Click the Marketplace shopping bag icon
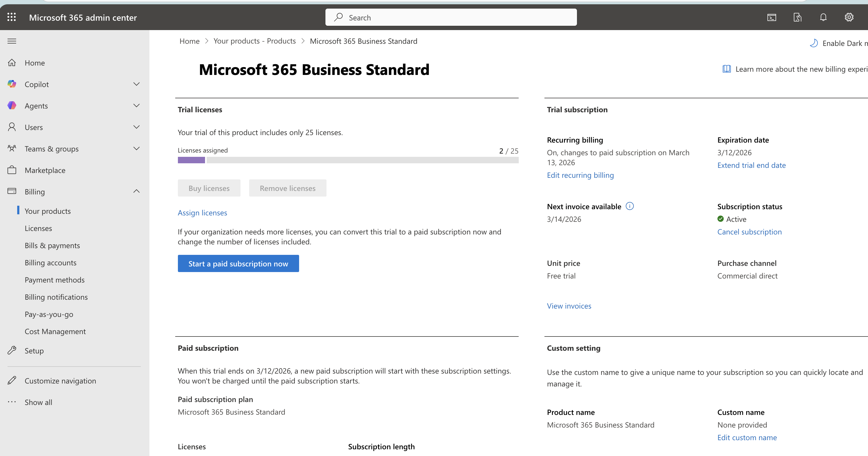This screenshot has width=868, height=456. (x=12, y=170)
